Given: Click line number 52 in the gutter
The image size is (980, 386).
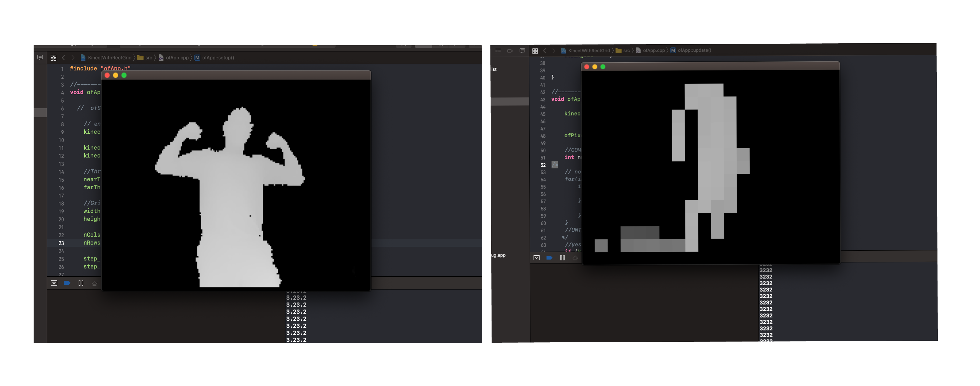Looking at the screenshot, I should (x=543, y=165).
